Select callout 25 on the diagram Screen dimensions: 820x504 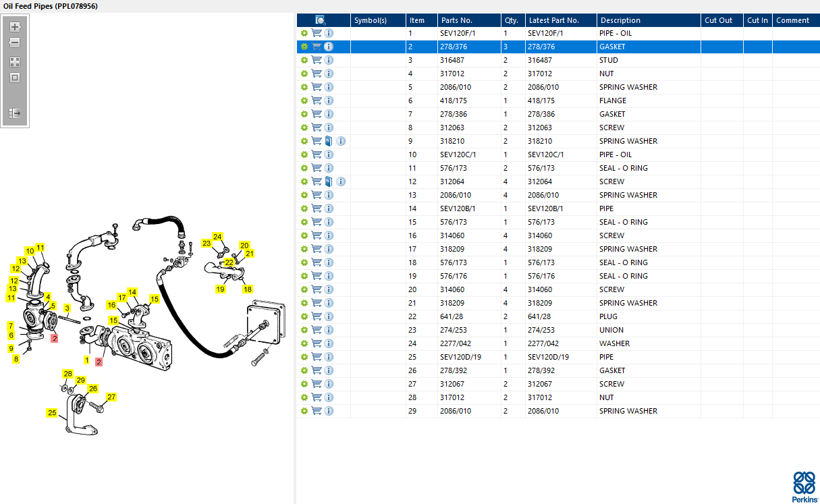[x=52, y=412]
